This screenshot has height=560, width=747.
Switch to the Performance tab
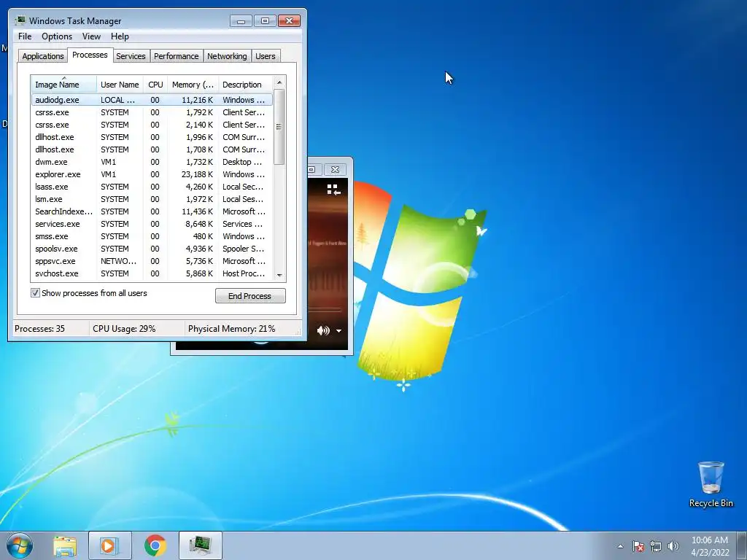[x=177, y=56]
